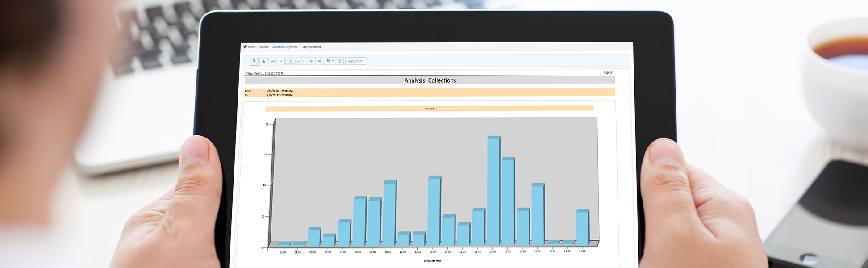Click the Apply Filters button
Image resolution: width=868 pixels, height=268 pixels.
[x=355, y=61]
